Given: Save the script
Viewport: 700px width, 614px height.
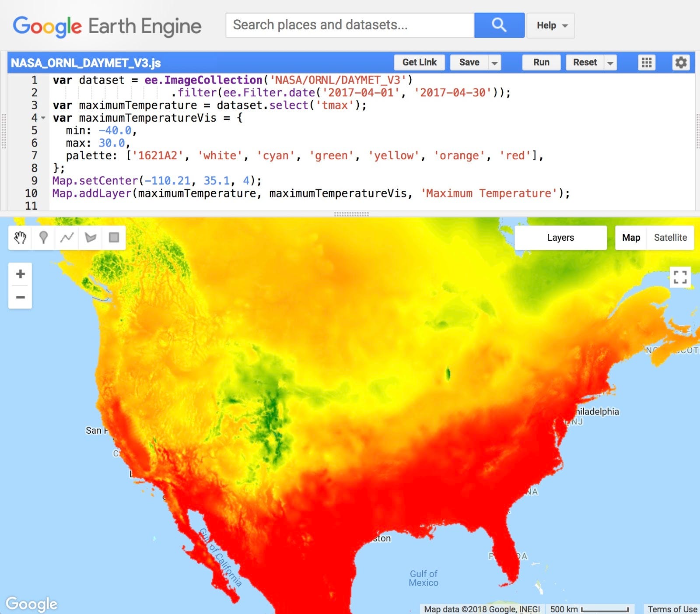Looking at the screenshot, I should tap(469, 63).
